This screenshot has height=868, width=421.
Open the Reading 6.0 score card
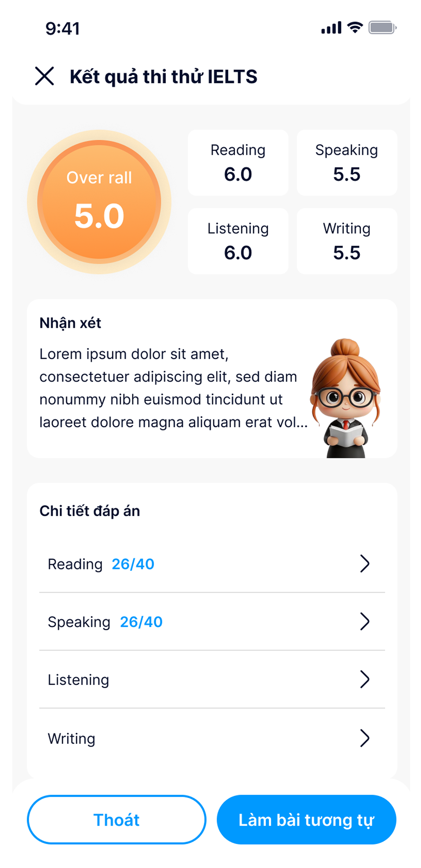point(238,163)
